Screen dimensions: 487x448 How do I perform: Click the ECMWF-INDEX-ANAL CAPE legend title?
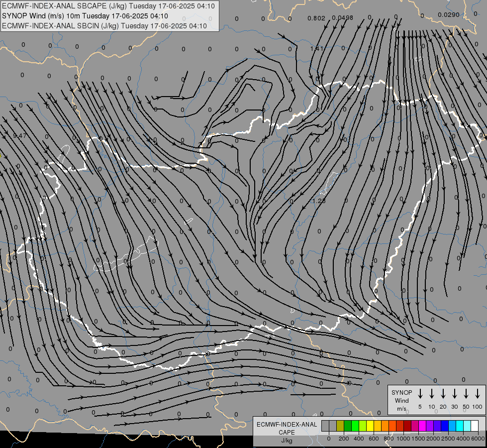coord(287,432)
